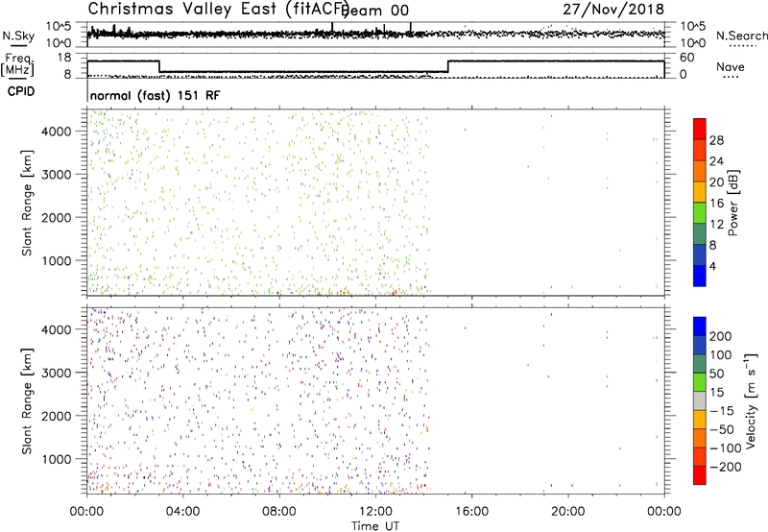The height and width of the screenshot is (532, 768).
Task: Select the 'Christmas Valley East (fitACF)' title
Action: [x=218, y=9]
